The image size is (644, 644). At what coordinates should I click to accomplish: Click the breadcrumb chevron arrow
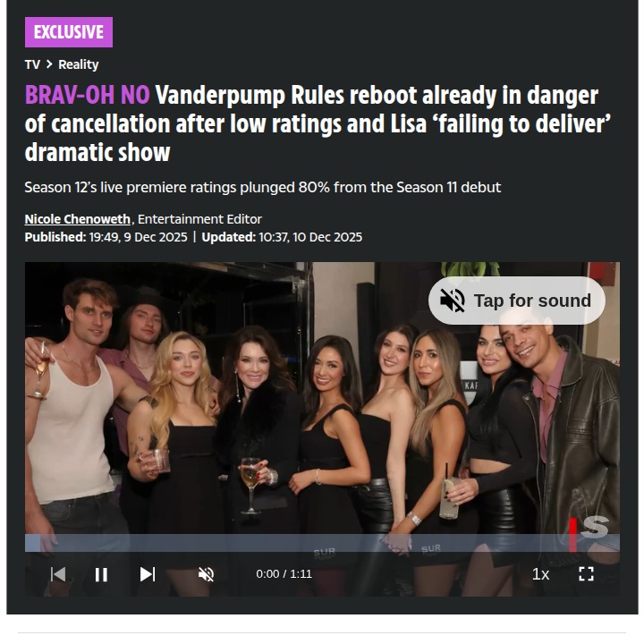point(49,64)
